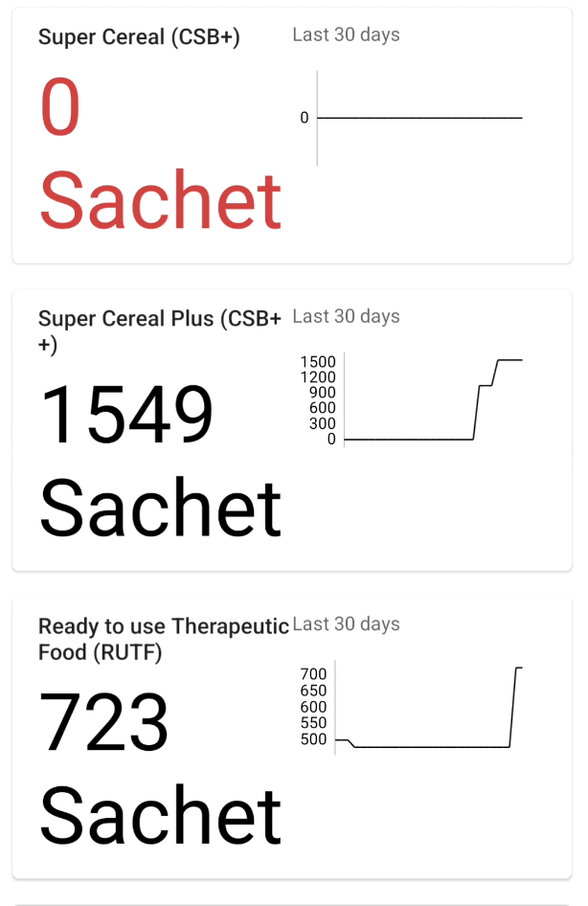Click the 700 axis label on RUTF chart

pyautogui.click(x=314, y=674)
